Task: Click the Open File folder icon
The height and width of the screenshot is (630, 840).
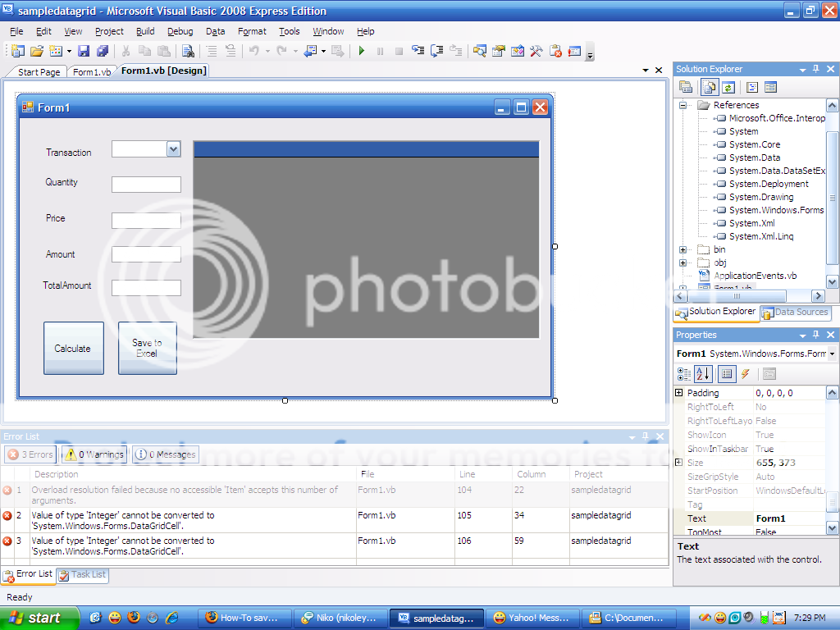Action: 36,51
